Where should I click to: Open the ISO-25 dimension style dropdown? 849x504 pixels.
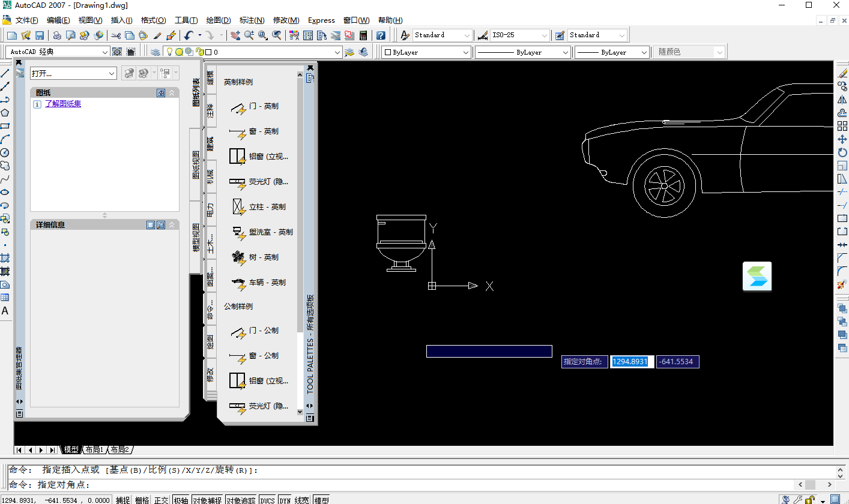click(519, 35)
